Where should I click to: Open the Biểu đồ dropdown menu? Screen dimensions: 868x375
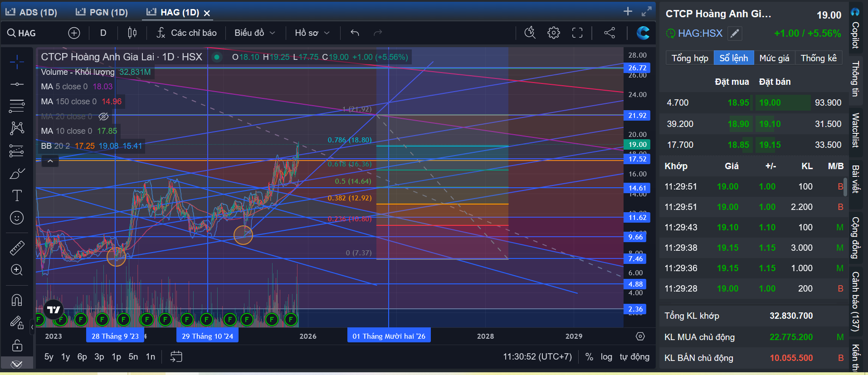click(255, 33)
